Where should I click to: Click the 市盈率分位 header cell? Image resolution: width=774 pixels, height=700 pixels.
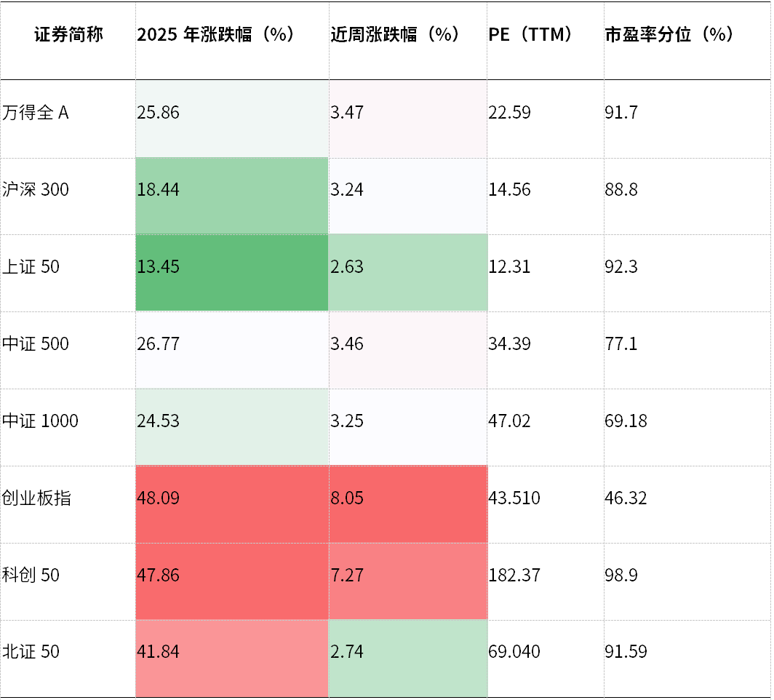(669, 35)
